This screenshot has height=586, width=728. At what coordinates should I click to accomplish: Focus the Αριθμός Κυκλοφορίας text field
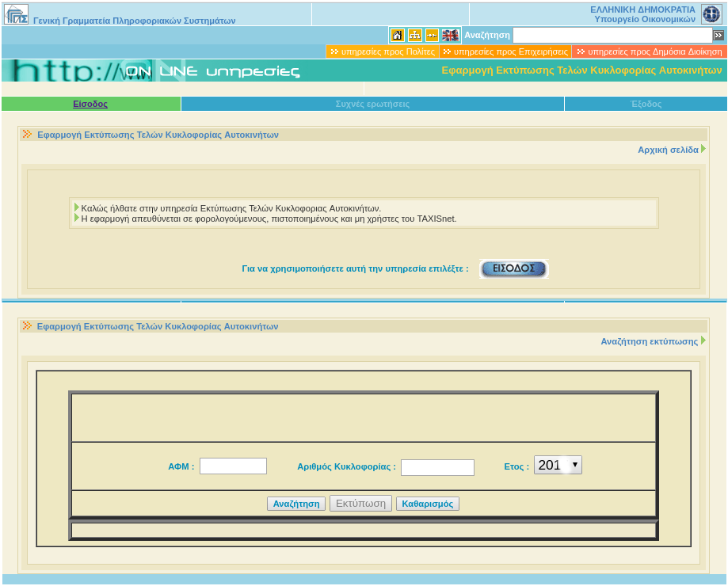coord(437,467)
